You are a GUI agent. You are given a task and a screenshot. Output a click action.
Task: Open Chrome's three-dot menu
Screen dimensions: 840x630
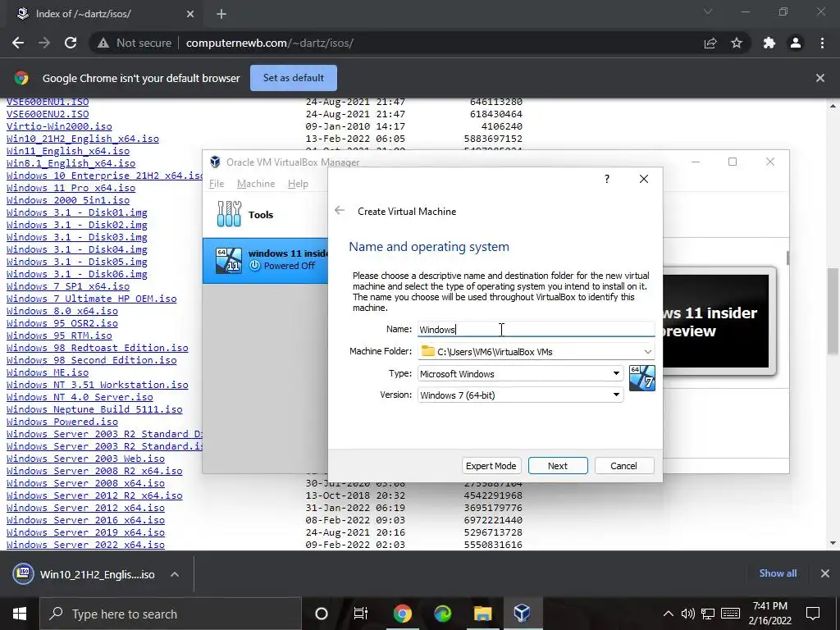point(822,43)
